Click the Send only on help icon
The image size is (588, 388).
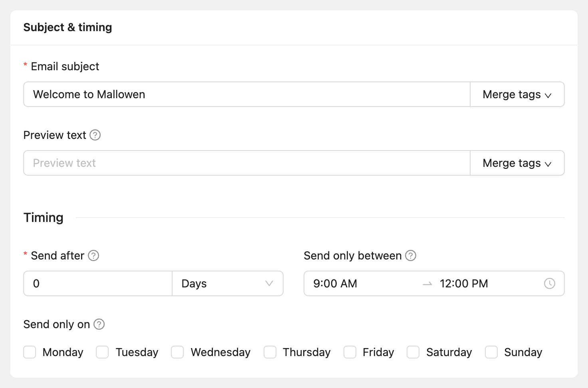[99, 324]
